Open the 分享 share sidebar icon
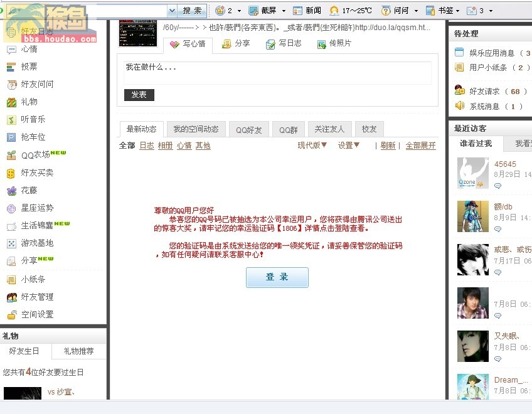The width and height of the screenshot is (532, 414). click(x=11, y=261)
